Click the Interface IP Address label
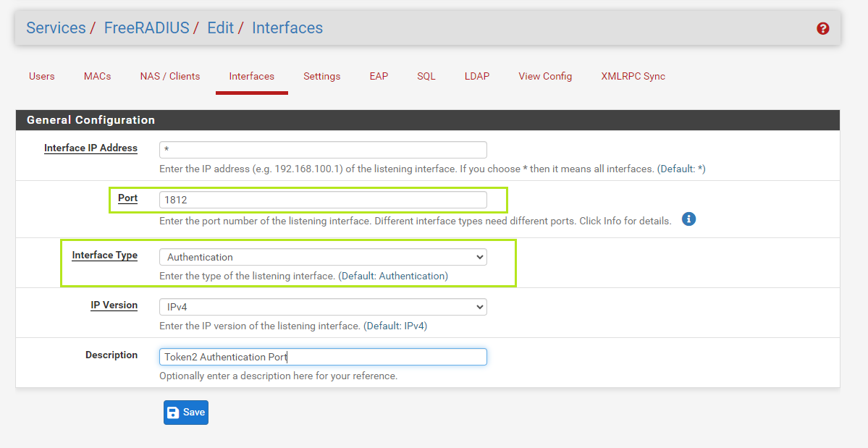This screenshot has width=868, height=448. pyautogui.click(x=90, y=148)
